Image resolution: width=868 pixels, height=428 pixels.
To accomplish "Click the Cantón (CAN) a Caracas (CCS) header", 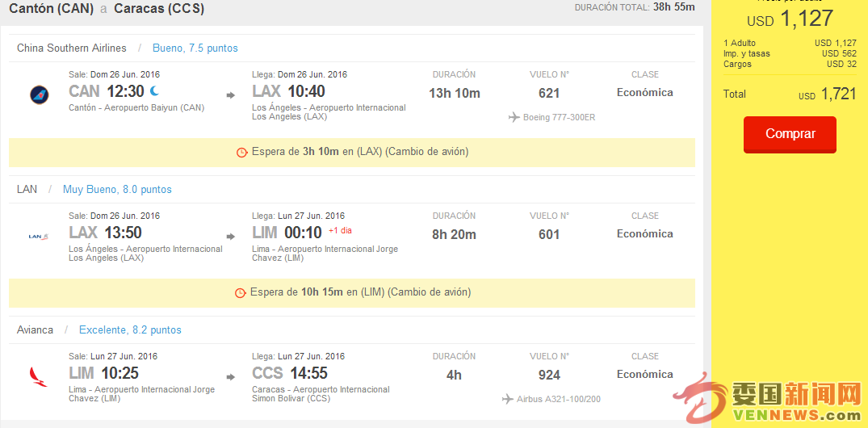I will pyautogui.click(x=107, y=9).
